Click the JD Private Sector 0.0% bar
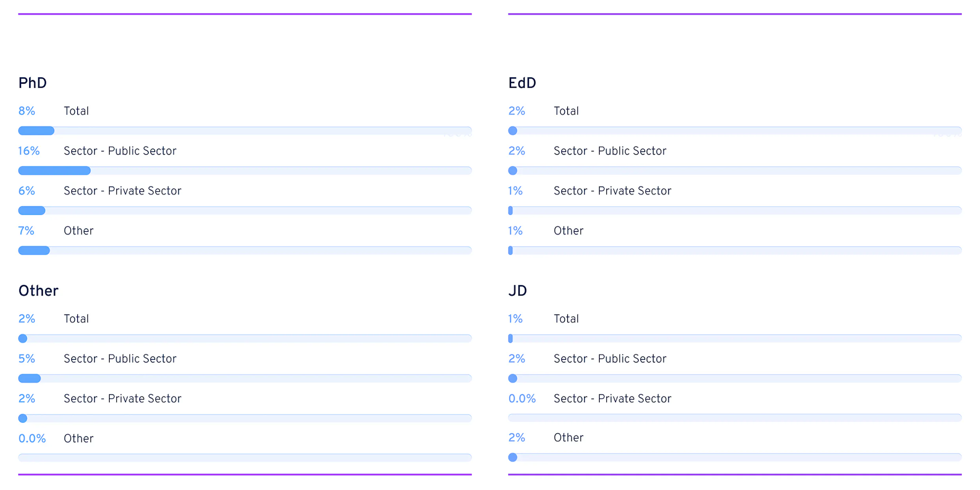 [735, 418]
